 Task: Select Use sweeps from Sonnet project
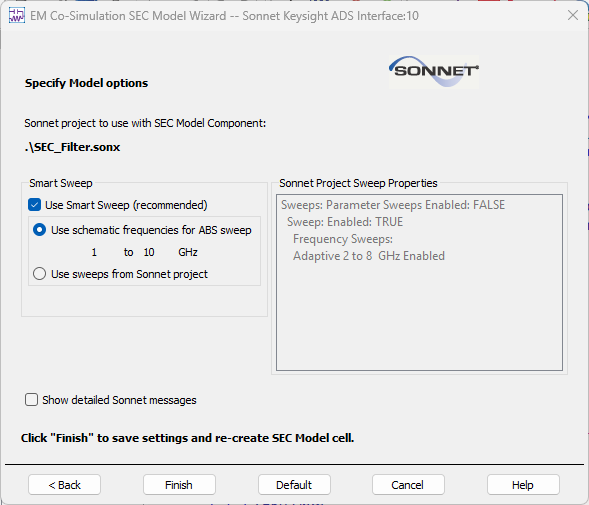pos(40,274)
